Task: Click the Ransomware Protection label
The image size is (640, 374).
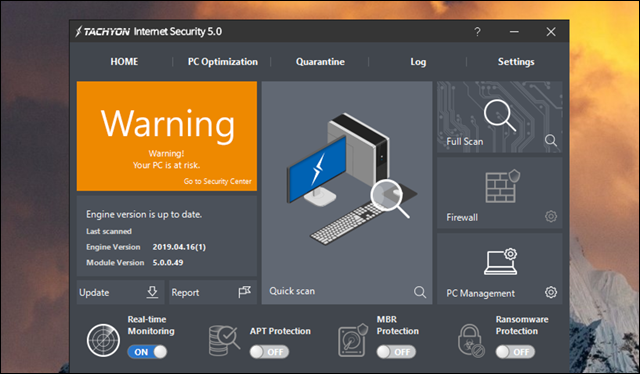Action: click(522, 325)
